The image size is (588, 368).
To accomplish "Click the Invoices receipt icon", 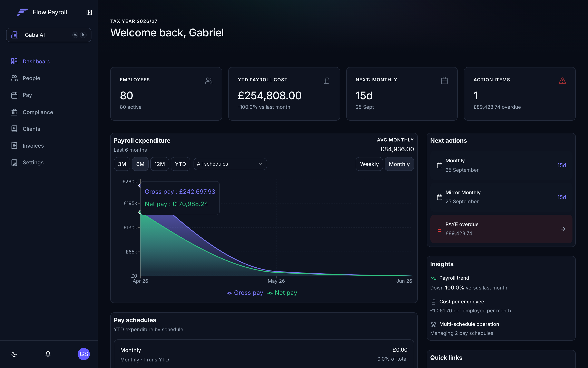I will [14, 146].
